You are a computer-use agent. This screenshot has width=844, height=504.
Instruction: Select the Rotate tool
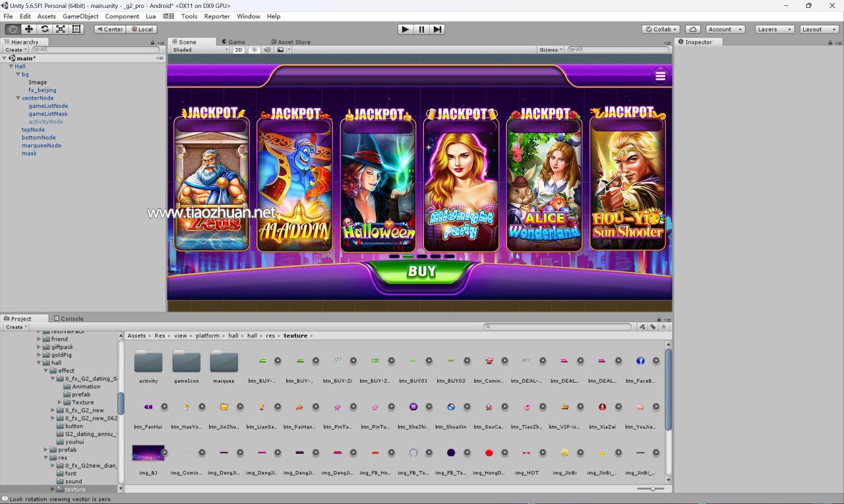click(x=45, y=29)
